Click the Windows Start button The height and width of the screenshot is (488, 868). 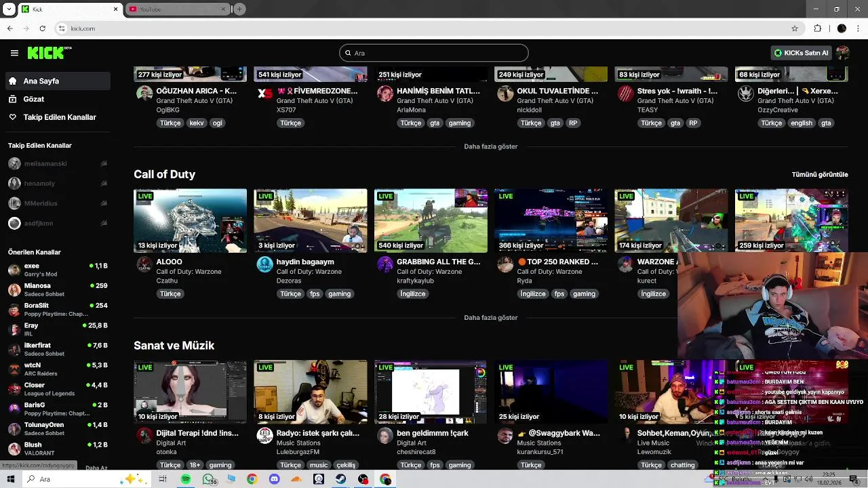point(11,479)
